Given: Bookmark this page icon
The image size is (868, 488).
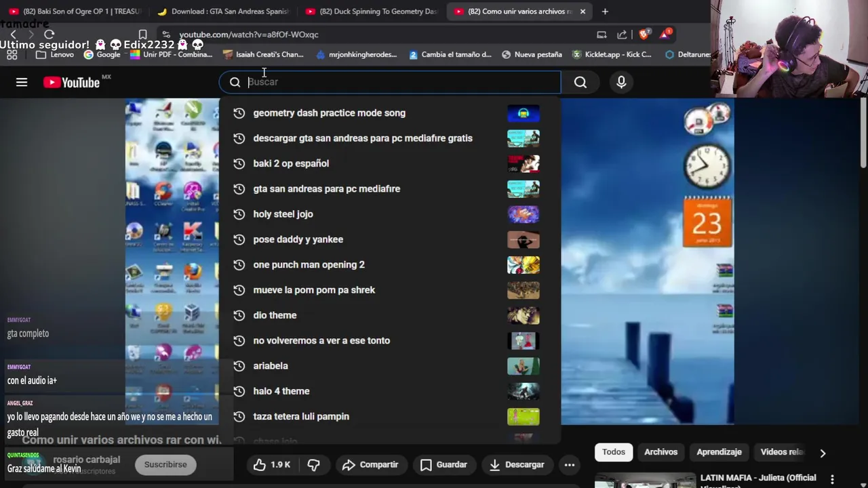Looking at the screenshot, I should tap(142, 35).
